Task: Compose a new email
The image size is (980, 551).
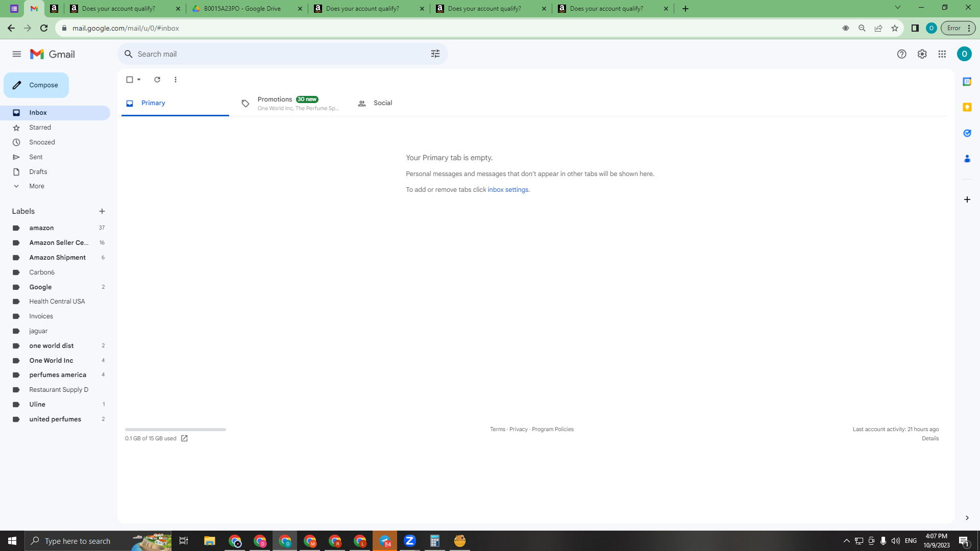Action: pos(36,85)
